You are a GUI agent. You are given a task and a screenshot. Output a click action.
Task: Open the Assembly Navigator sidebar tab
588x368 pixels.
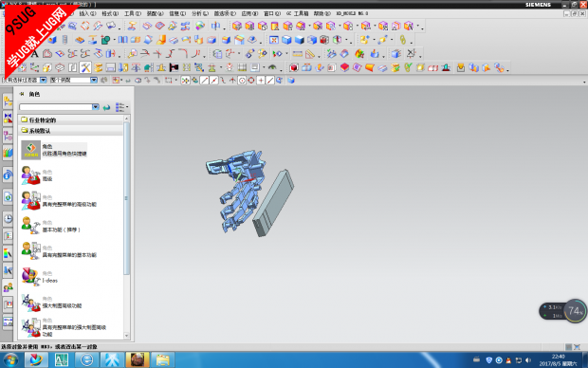click(8, 101)
